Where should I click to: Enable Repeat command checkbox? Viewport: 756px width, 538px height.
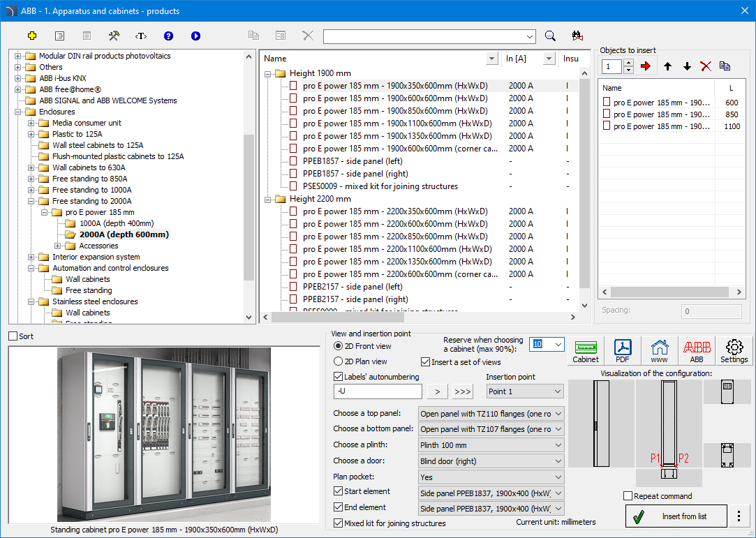point(628,496)
